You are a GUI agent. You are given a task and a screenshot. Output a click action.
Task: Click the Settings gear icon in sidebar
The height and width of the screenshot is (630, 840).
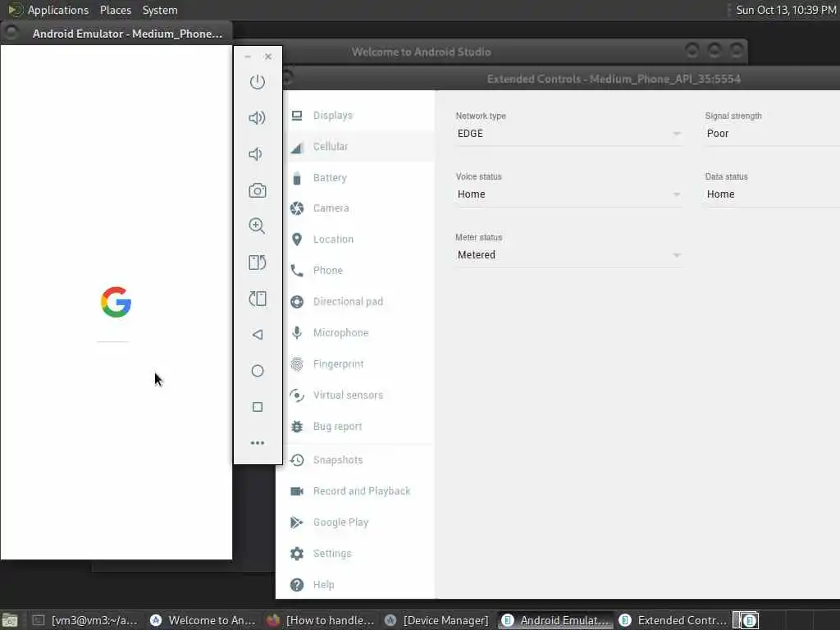pyautogui.click(x=297, y=554)
